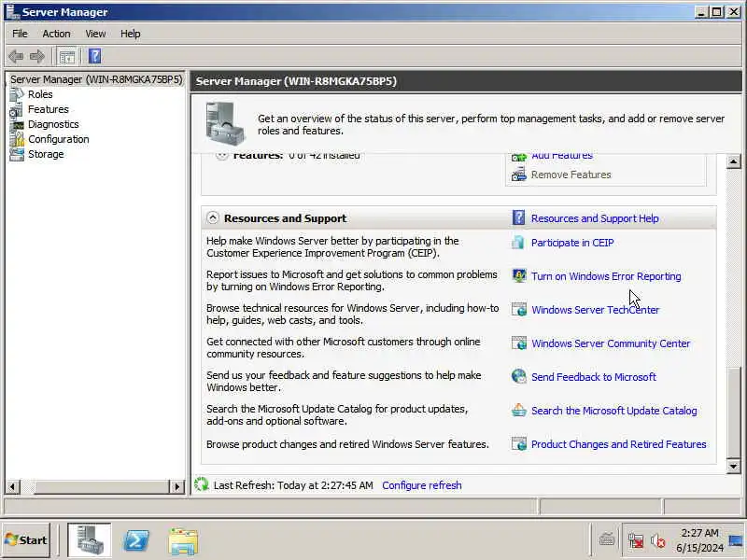The width and height of the screenshot is (747, 560).
Task: Click the network status tray icon
Action: (636, 541)
